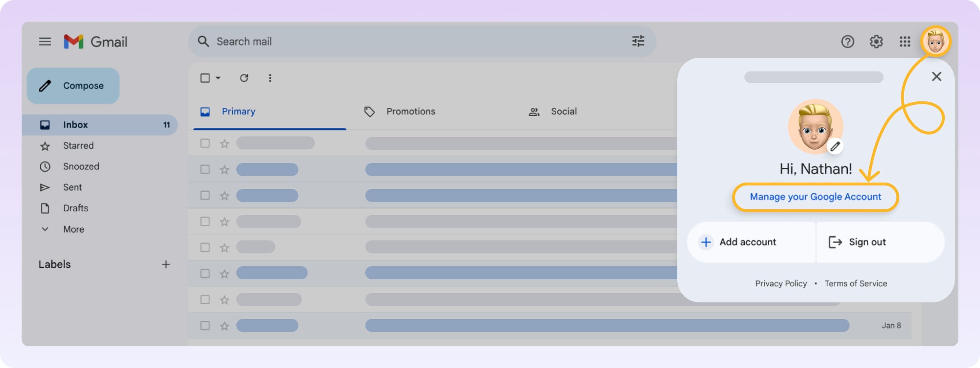
Task: Edit profile picture using the pencil icon
Action: [836, 146]
